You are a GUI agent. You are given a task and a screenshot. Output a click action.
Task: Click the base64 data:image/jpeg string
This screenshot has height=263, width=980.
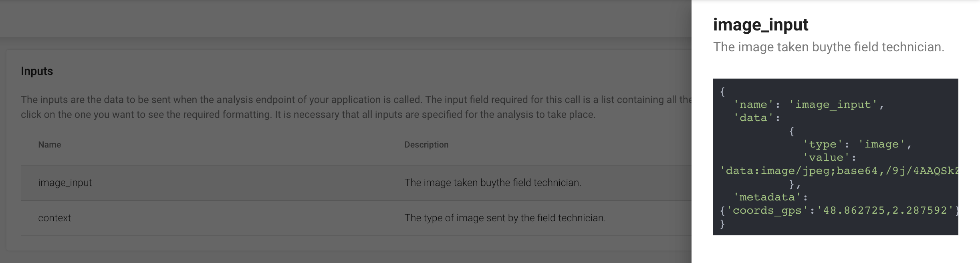839,171
